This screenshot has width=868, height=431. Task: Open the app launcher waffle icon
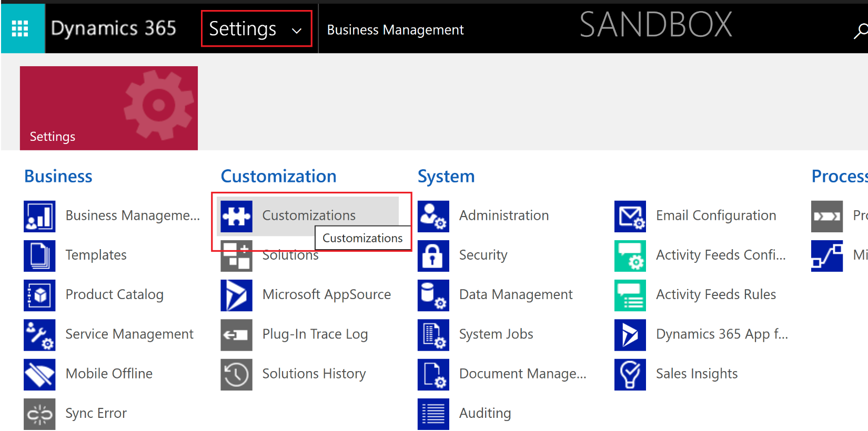[x=20, y=28]
